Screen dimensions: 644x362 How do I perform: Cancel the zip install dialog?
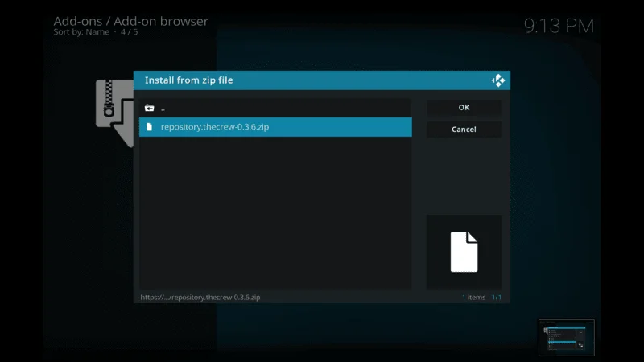coord(464,130)
